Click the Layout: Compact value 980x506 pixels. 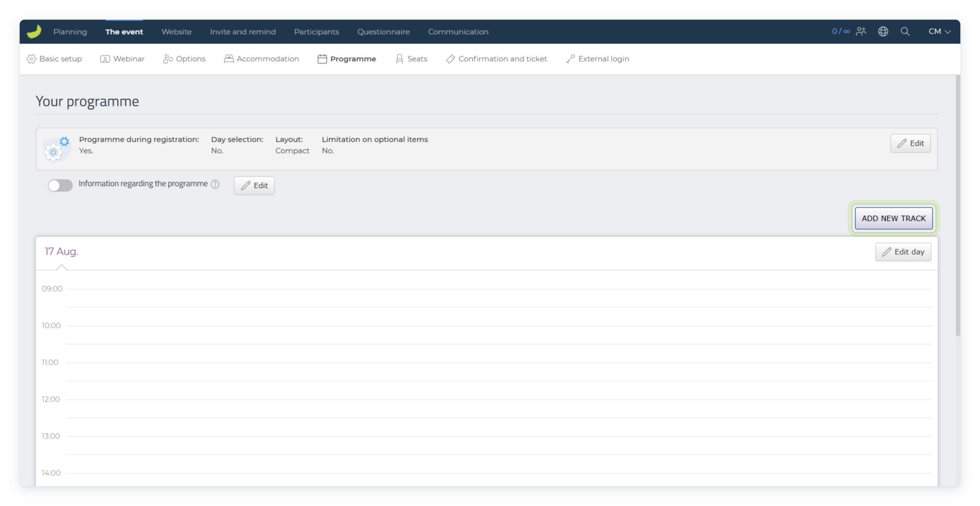(292, 150)
